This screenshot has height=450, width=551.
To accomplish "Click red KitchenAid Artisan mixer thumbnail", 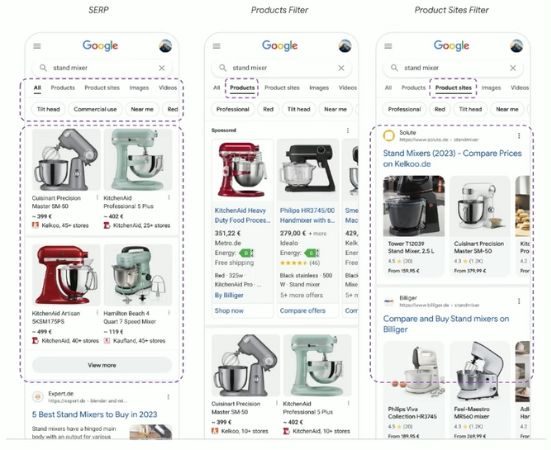I will coord(66,275).
